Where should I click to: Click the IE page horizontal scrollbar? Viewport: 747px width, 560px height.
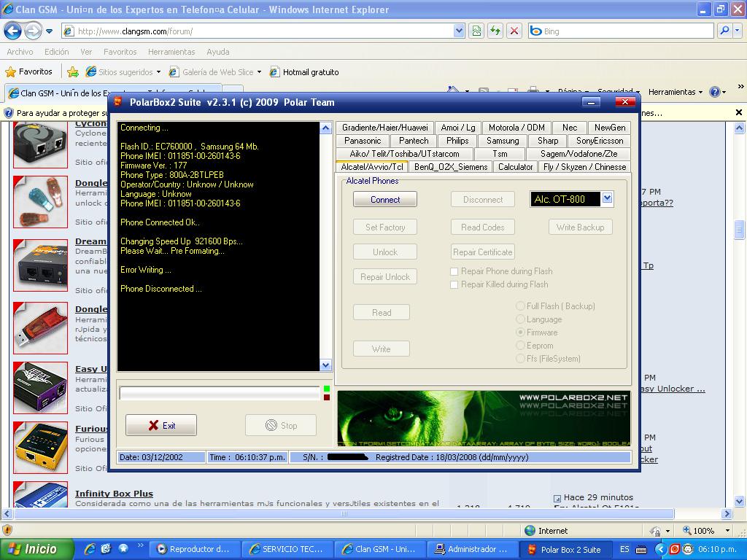click(344, 514)
